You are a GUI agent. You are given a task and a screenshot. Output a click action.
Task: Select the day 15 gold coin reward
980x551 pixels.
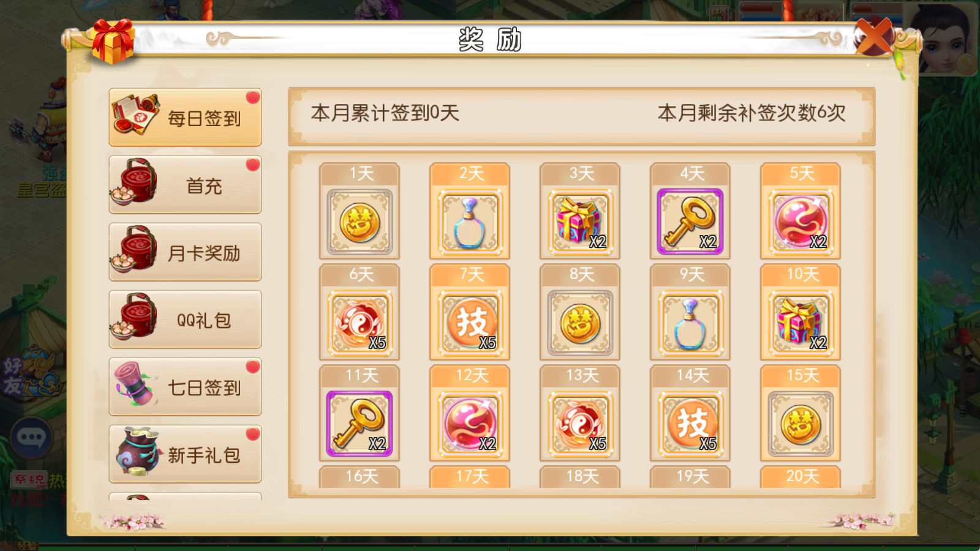coord(801,424)
